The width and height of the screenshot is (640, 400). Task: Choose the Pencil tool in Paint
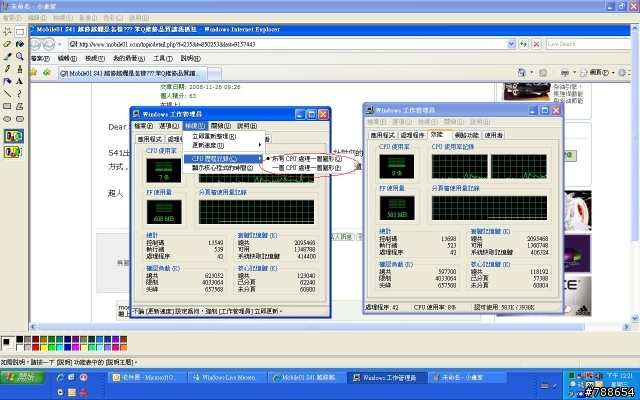tap(7, 69)
